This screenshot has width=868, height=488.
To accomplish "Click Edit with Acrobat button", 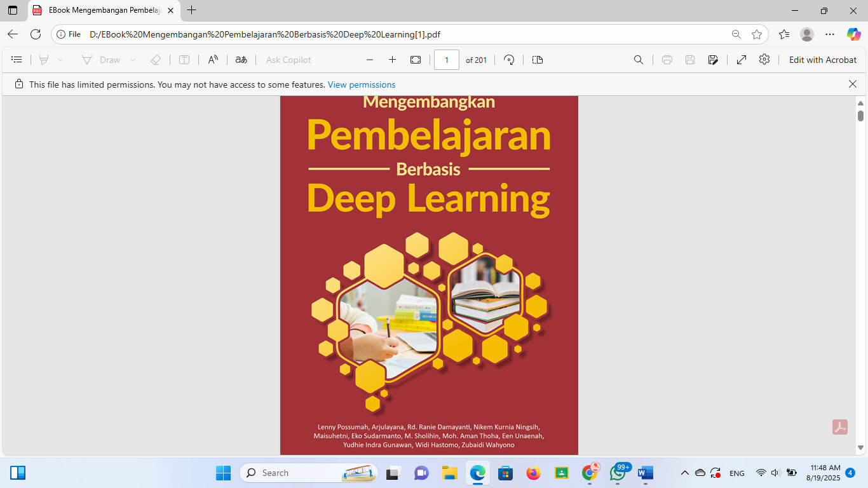I will [822, 60].
